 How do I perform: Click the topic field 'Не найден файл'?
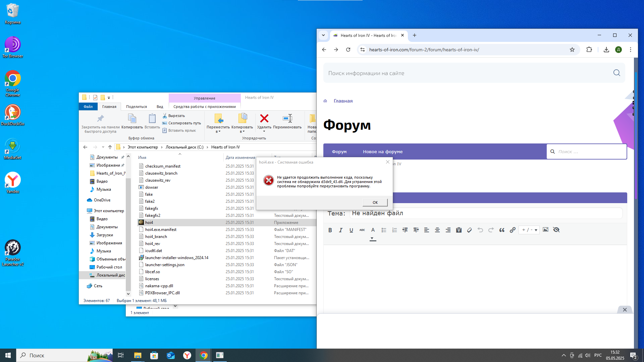[486, 213]
